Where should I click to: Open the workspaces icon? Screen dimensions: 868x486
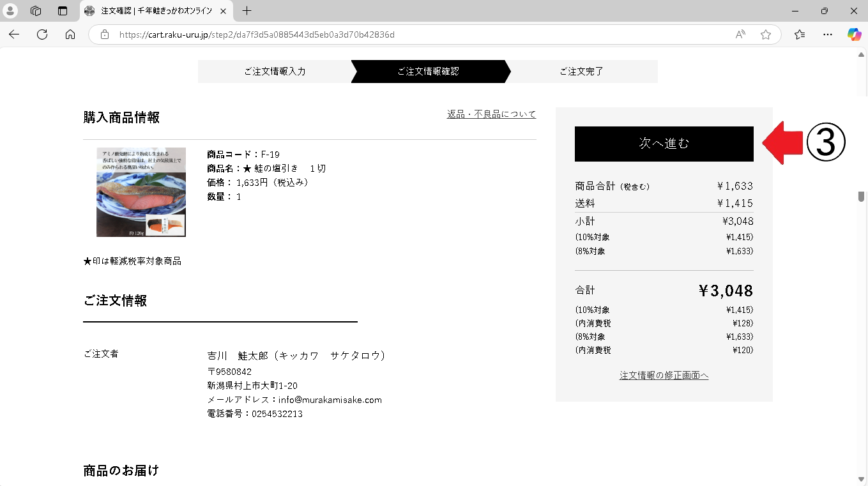36,11
